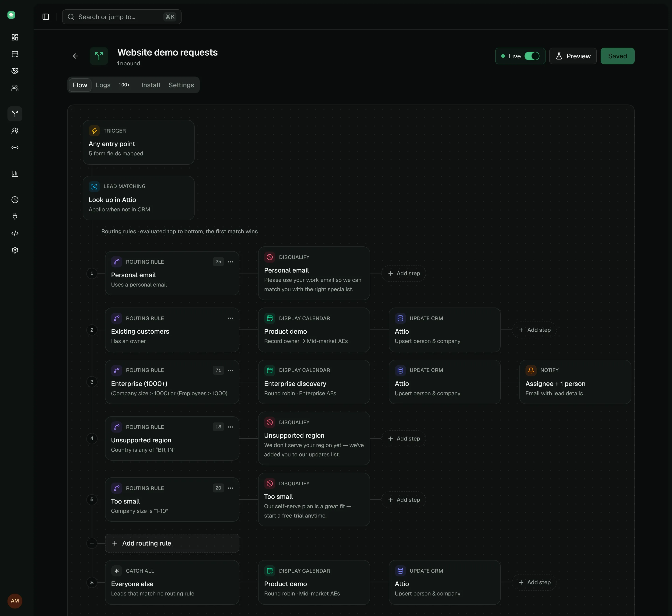The image size is (672, 616).
Task: Add step in the Existing customers row
Action: pyautogui.click(x=534, y=330)
